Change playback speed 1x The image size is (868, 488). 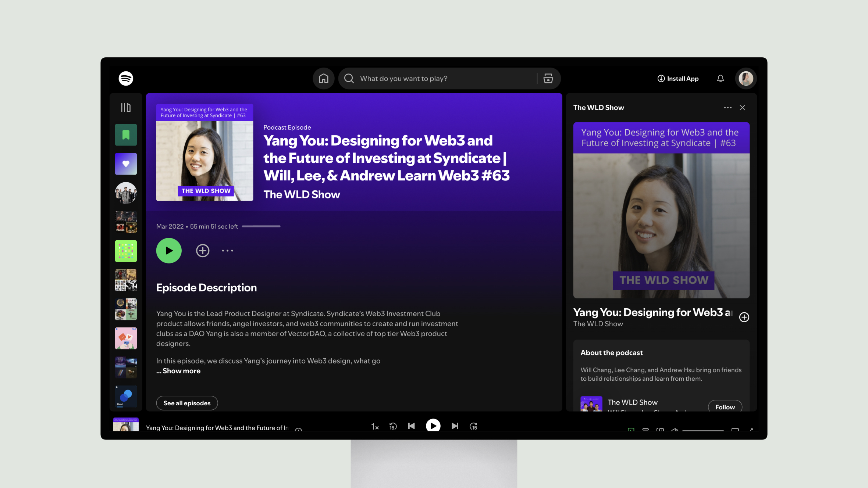pyautogui.click(x=375, y=426)
